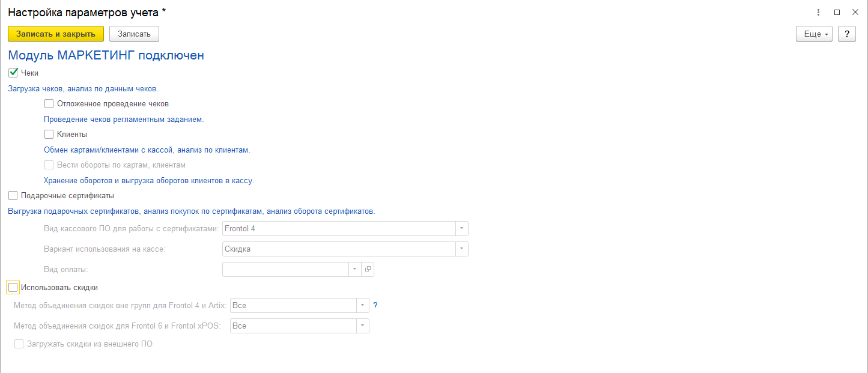Disable the Чеки checkbox
868x373 pixels.
(x=13, y=73)
